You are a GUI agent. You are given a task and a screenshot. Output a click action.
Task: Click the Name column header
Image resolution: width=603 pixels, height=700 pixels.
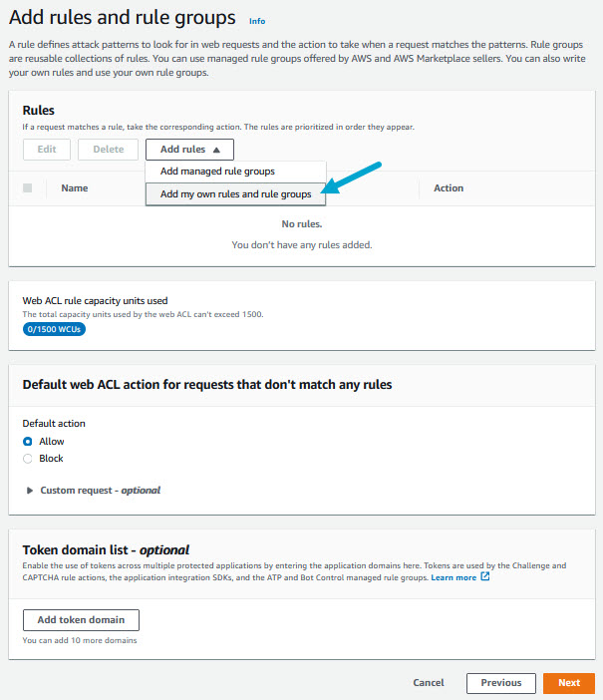point(75,187)
